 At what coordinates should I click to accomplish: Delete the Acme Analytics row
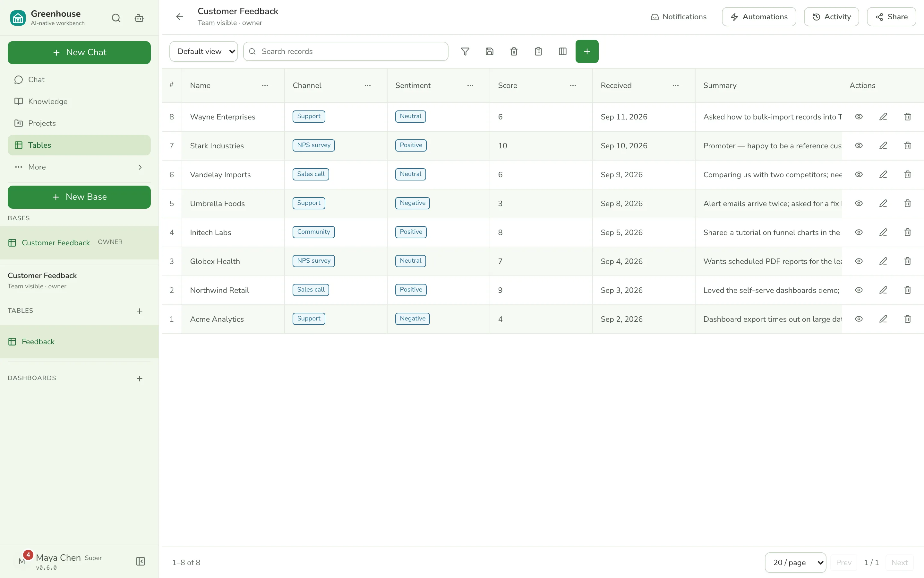(x=908, y=319)
